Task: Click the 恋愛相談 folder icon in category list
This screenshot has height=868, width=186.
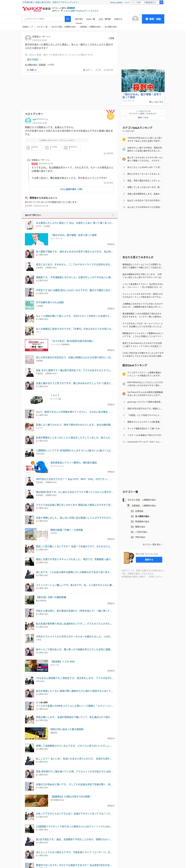Action: [132, 511]
